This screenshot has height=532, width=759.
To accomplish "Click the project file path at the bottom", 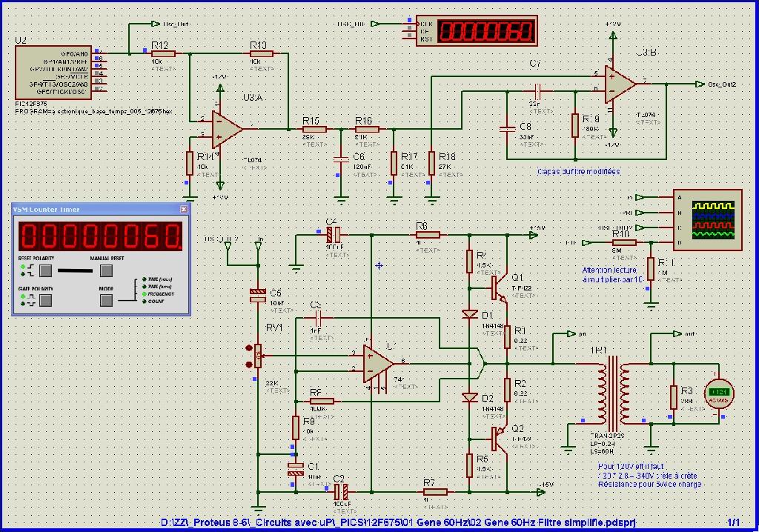I will click(398, 523).
